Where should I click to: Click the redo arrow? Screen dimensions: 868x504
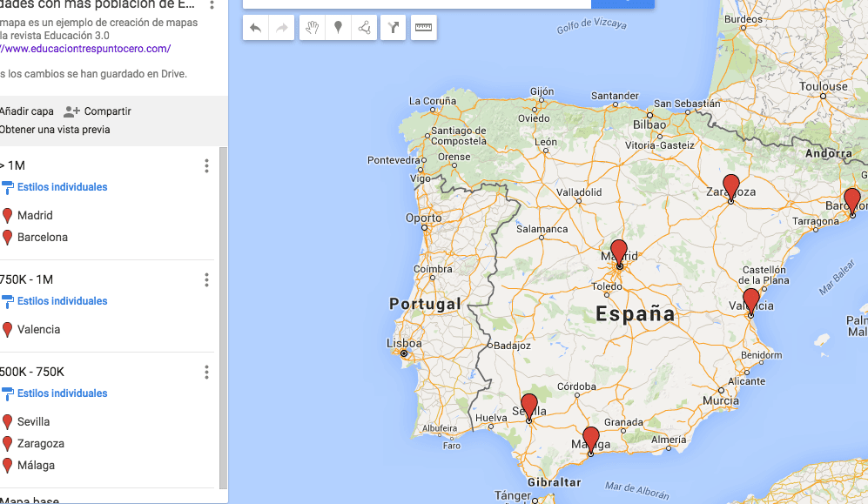[280, 28]
